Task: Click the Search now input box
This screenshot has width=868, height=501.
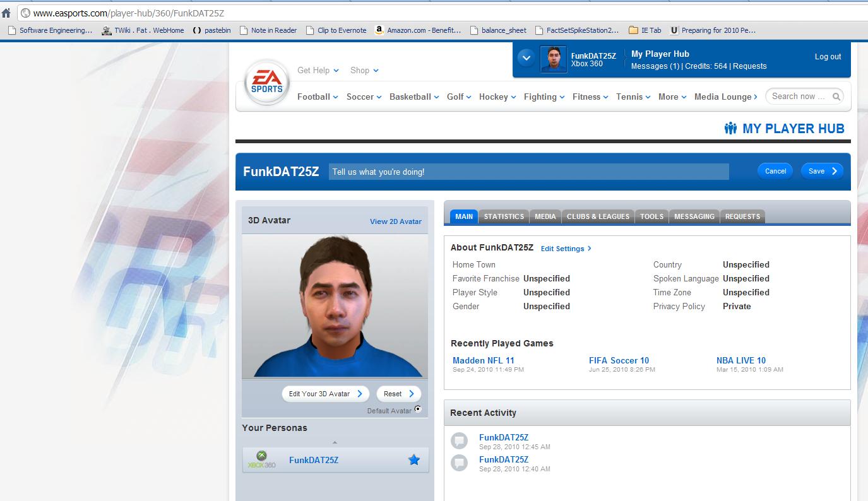Action: tap(799, 97)
